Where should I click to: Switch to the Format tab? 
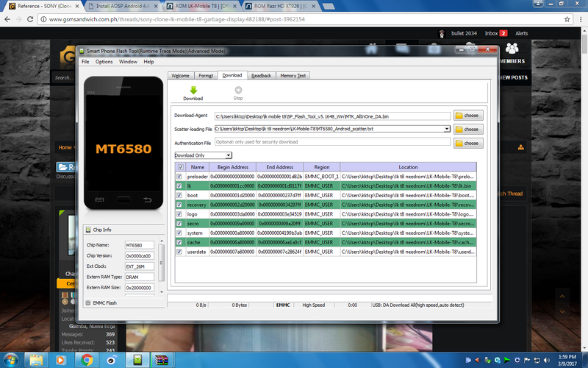(x=206, y=76)
